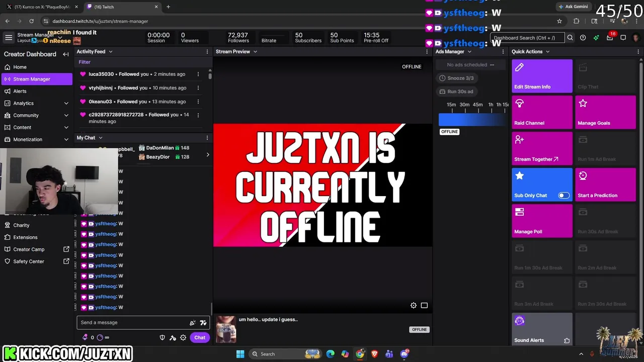This screenshot has width=644, height=362.
Task: Open the hamburger navigation menu
Action: coord(9,38)
